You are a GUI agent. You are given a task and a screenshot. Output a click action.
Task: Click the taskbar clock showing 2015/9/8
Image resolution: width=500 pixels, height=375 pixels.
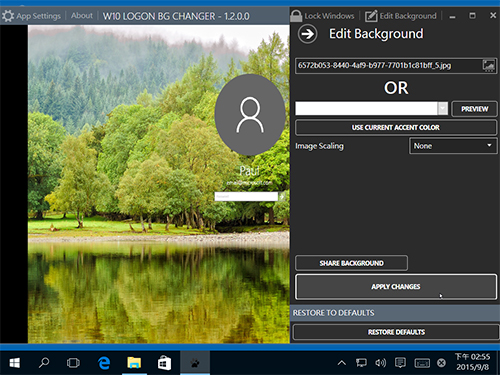(x=472, y=362)
